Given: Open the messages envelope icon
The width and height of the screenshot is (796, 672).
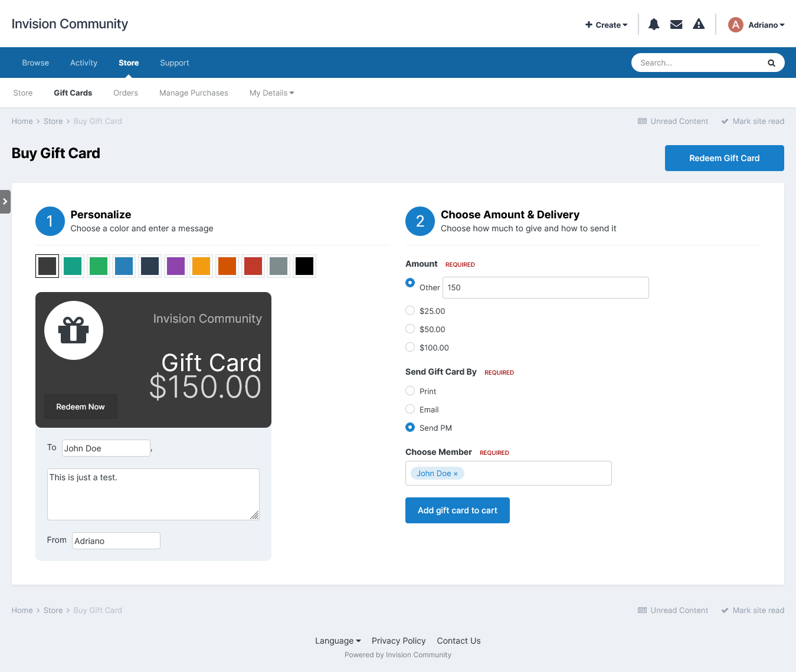Looking at the screenshot, I should (x=676, y=24).
